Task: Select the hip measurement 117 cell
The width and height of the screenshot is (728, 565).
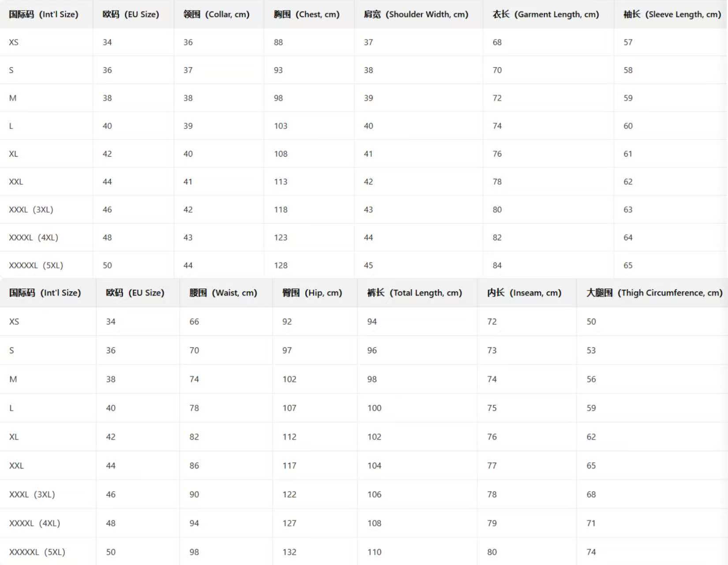Action: point(289,465)
